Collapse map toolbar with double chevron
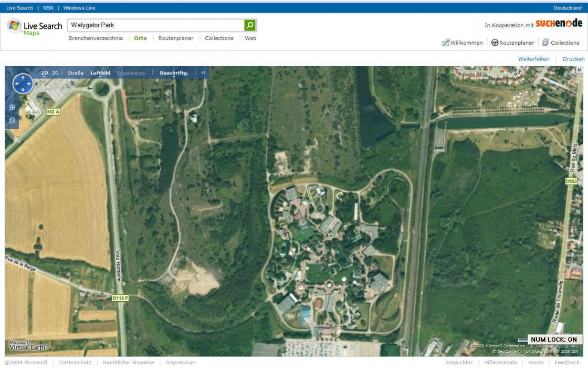588x368 pixels. click(x=203, y=73)
